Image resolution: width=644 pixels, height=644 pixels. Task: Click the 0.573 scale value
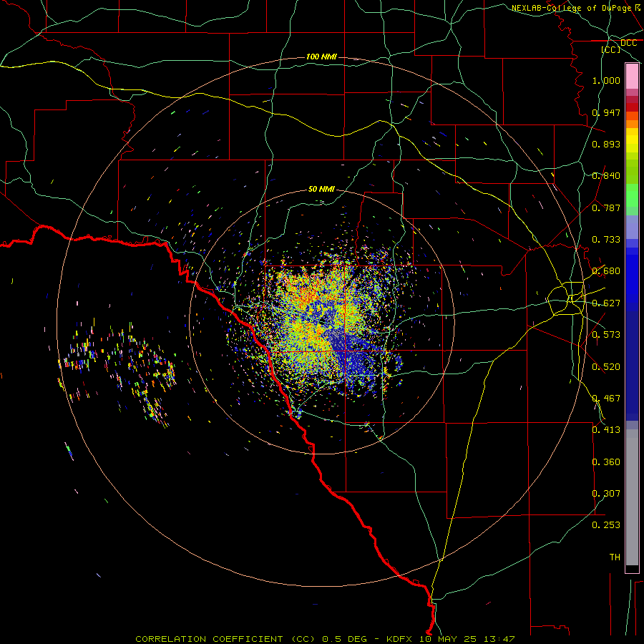pyautogui.click(x=606, y=335)
